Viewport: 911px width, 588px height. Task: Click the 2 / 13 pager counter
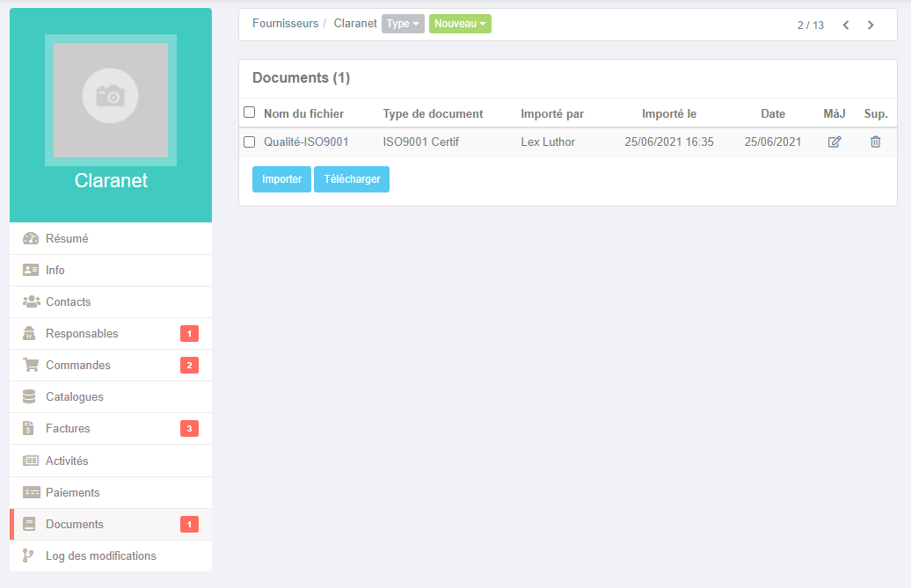point(811,25)
